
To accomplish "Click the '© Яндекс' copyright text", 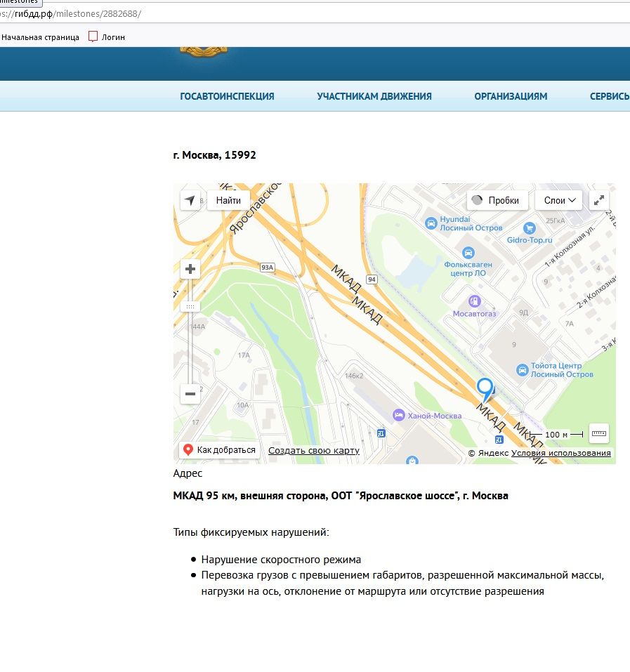I will pyautogui.click(x=488, y=453).
